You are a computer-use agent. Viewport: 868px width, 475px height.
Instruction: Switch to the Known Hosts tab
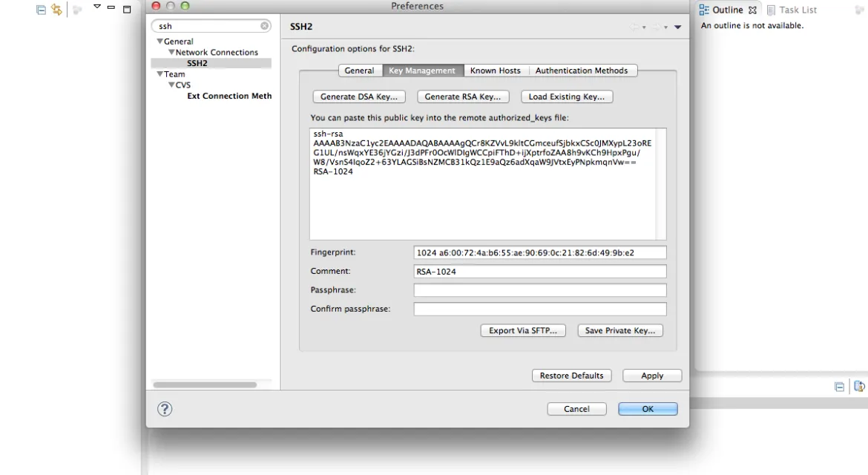click(x=495, y=70)
